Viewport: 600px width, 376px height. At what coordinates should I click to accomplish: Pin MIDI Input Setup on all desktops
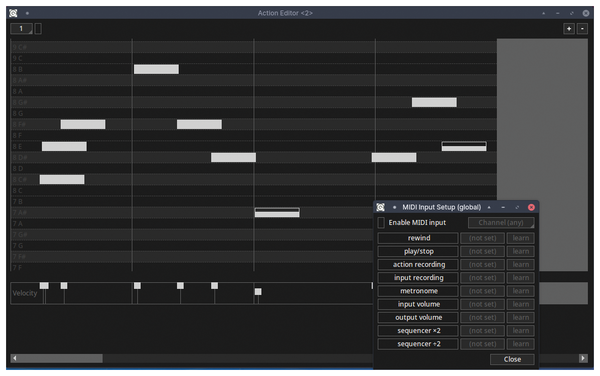pyautogui.click(x=394, y=207)
